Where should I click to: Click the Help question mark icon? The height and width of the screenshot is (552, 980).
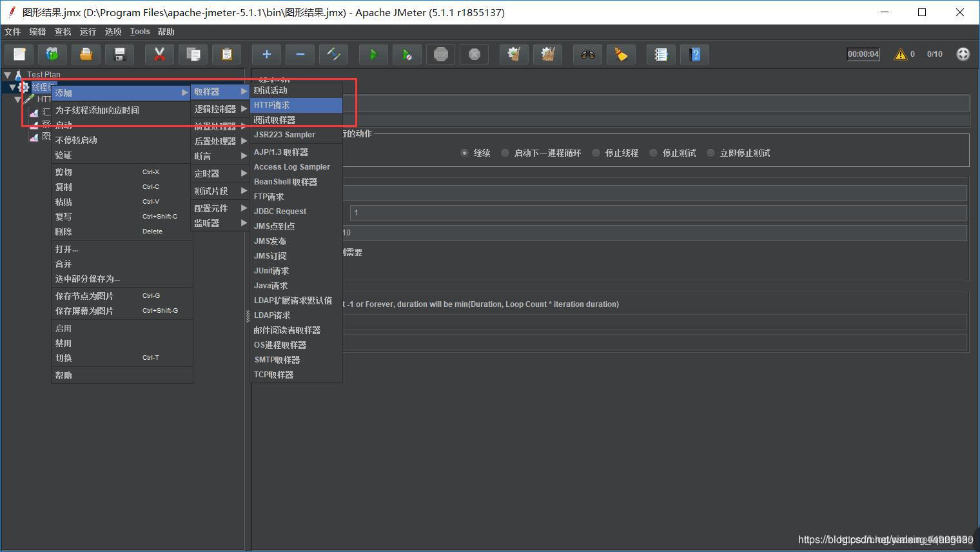coord(694,54)
